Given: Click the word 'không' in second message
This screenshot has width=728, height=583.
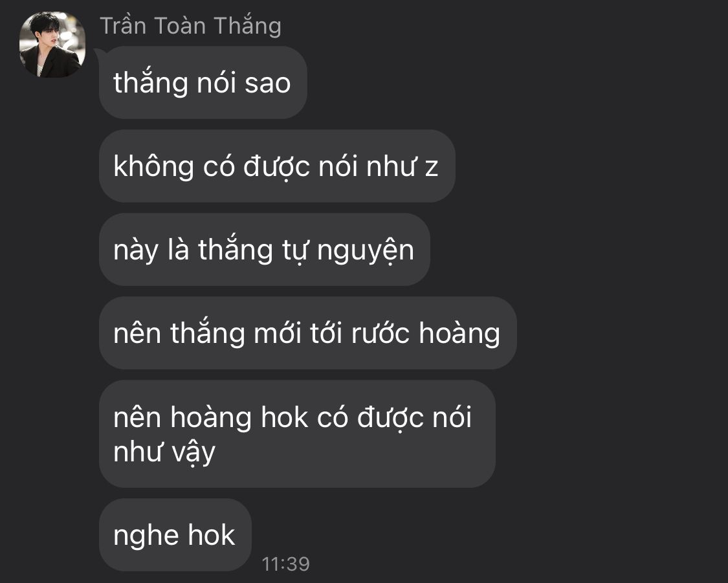Looking at the screenshot, I should pyautogui.click(x=153, y=167).
